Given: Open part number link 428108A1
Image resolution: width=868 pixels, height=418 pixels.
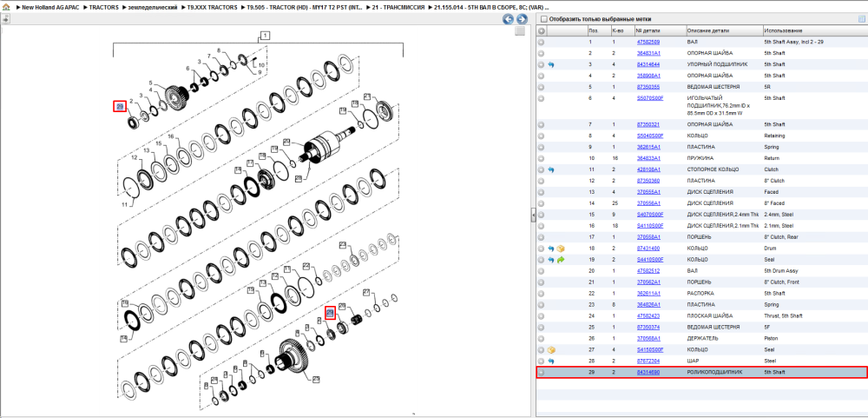Looking at the screenshot, I should click(648, 169).
